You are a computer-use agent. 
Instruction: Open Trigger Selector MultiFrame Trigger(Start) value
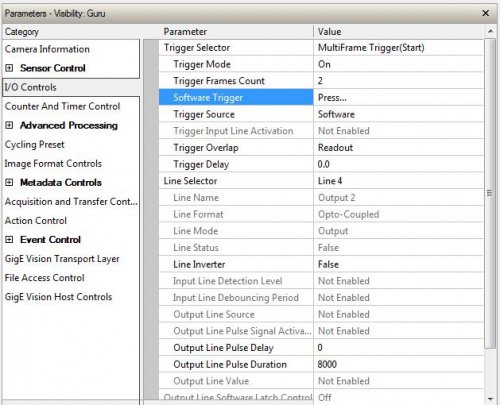click(398, 47)
